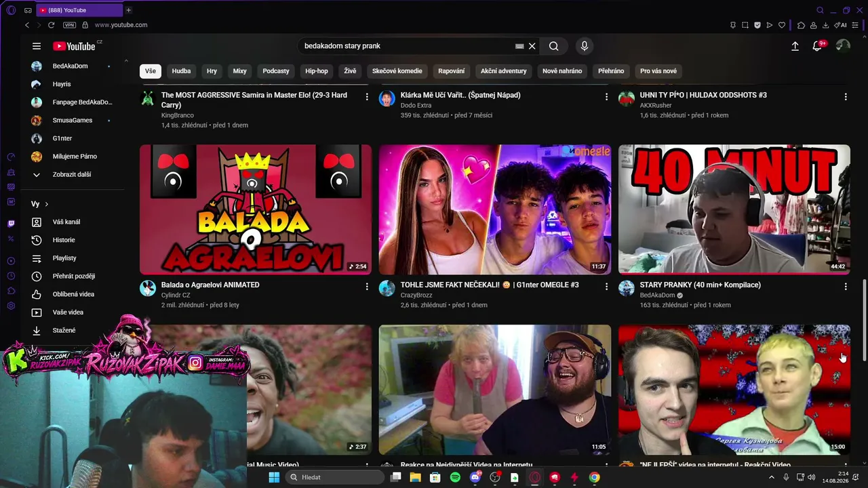The width and height of the screenshot is (868, 488).
Task: Filter results by 'Skečové komedie'
Action: [397, 71]
